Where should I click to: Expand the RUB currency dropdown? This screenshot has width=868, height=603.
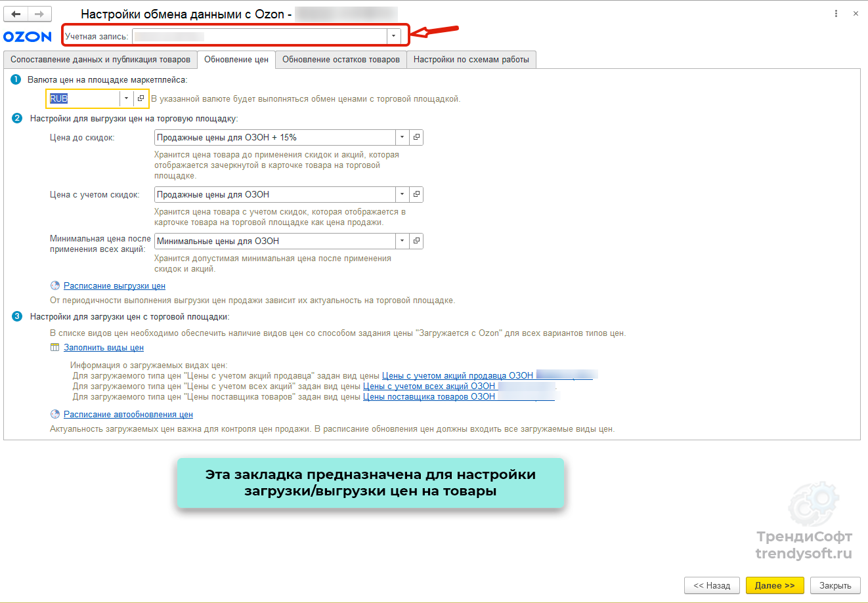[126, 98]
